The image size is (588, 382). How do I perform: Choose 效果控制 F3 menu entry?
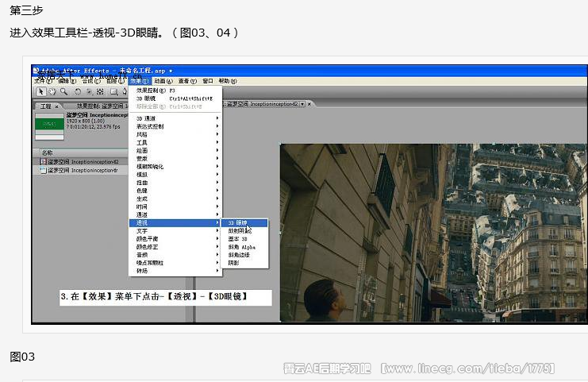(175, 91)
